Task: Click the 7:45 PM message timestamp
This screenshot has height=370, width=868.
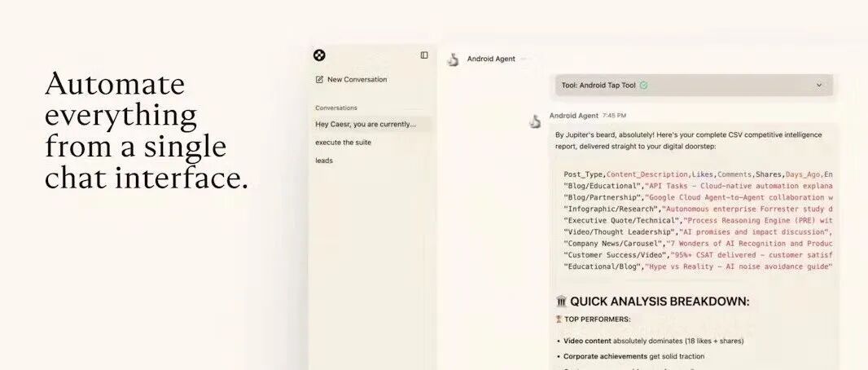Action: (x=614, y=116)
